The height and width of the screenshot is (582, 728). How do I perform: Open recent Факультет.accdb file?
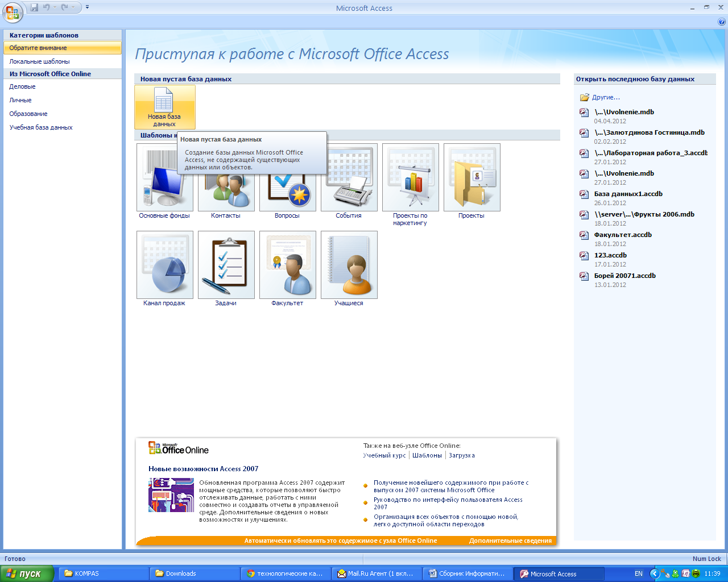[623, 235]
